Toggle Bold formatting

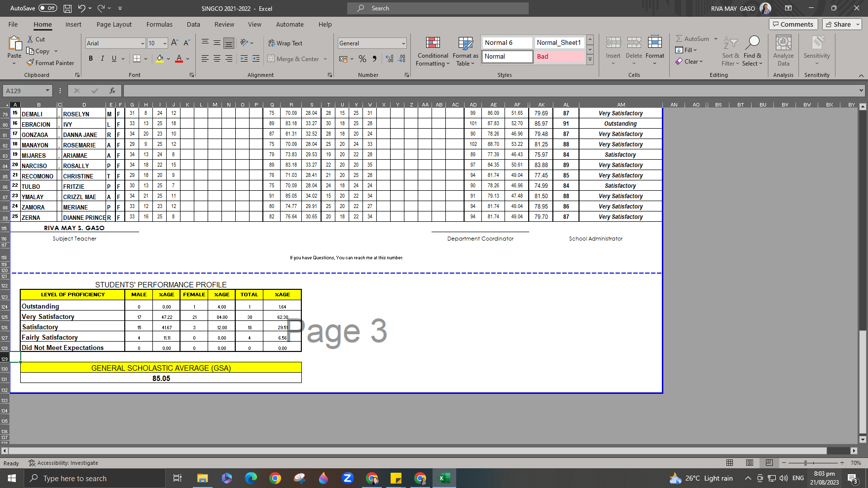click(91, 59)
